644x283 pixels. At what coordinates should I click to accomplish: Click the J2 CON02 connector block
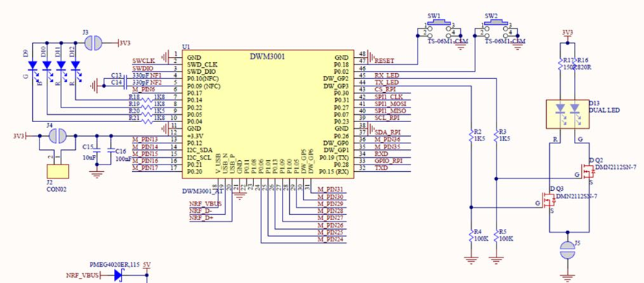[x=58, y=171]
